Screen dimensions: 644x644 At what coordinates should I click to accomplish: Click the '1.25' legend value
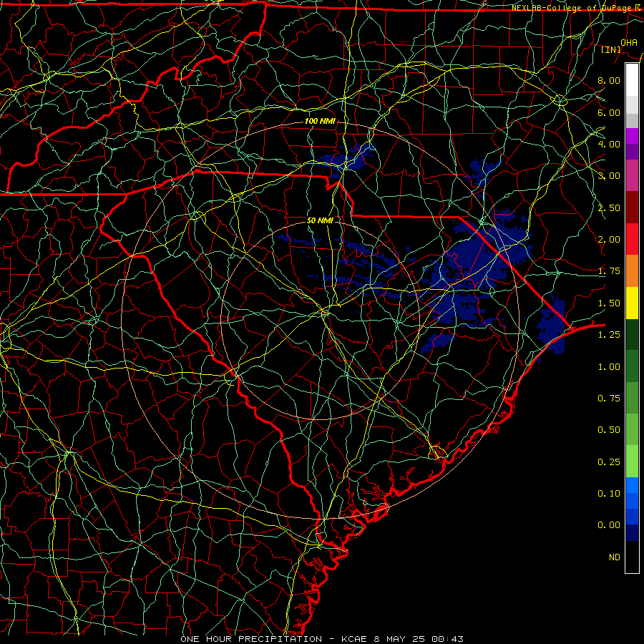[x=609, y=335]
